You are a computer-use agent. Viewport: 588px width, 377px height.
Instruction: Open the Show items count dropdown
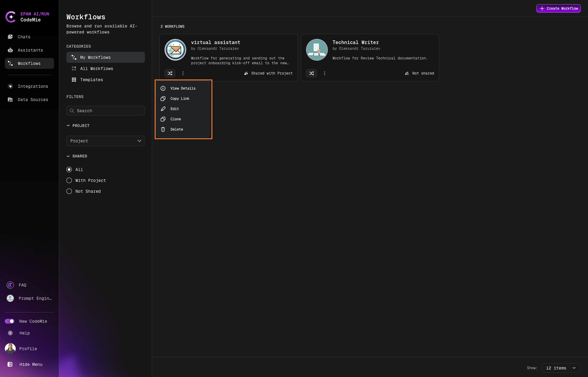coord(561,368)
